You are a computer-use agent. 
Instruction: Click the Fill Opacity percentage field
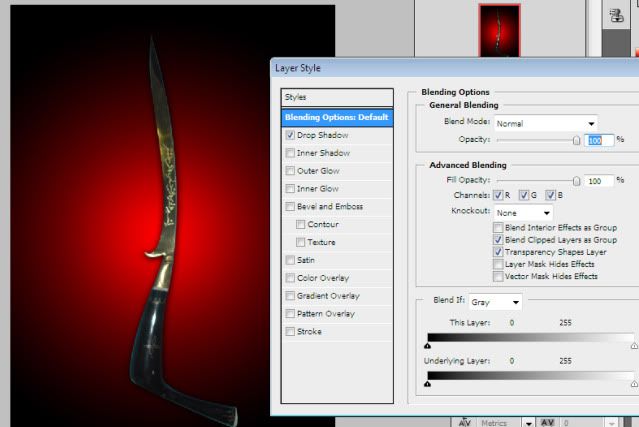[x=599, y=181]
